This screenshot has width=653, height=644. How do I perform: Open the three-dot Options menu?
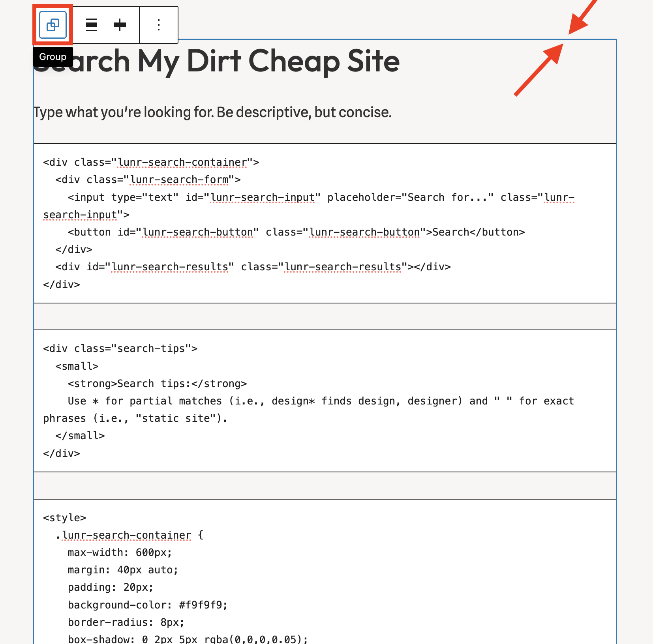[x=158, y=25]
